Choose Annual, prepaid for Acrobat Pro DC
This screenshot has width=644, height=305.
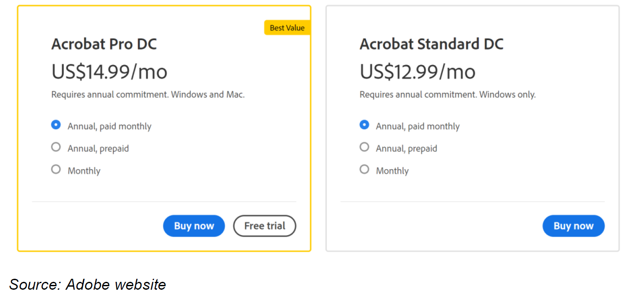pos(56,147)
